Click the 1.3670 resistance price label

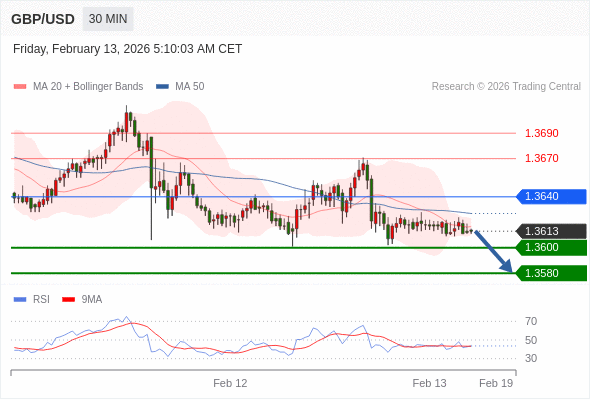(541, 158)
